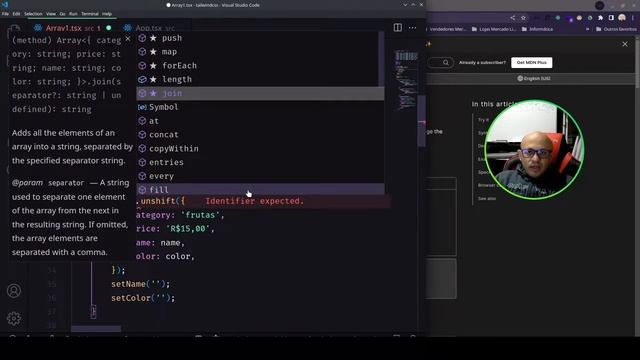Click the MDN page vertical scrollbar

[638, 61]
